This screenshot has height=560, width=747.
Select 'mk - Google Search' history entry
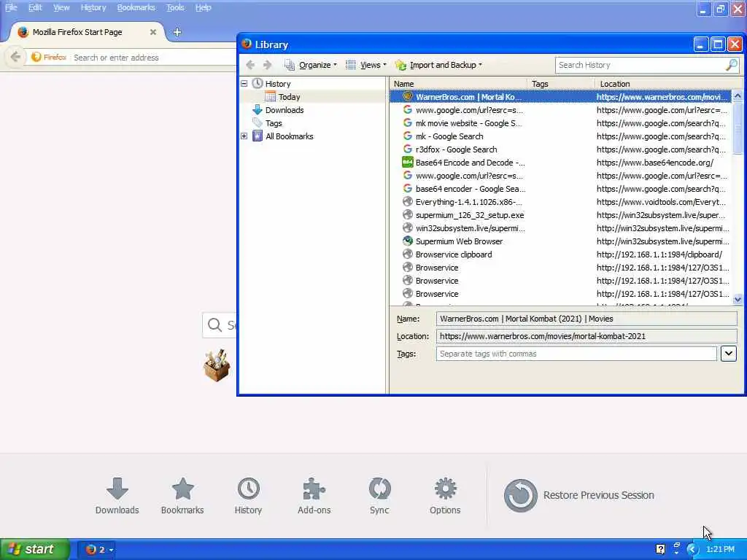point(560,136)
